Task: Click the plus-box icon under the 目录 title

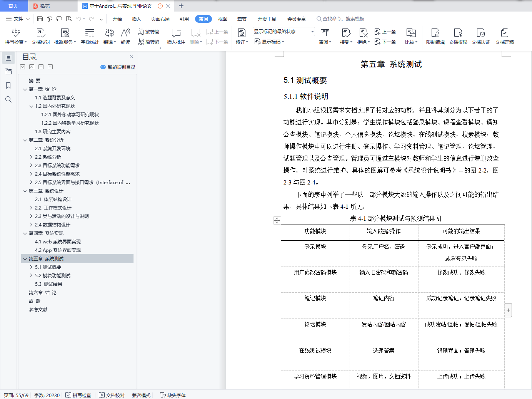Action: click(x=41, y=67)
